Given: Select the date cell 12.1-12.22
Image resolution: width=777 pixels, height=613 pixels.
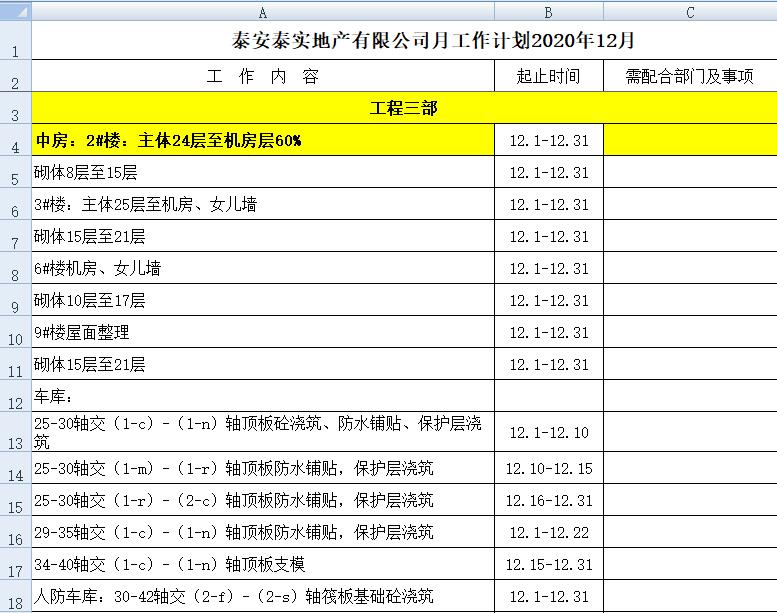Looking at the screenshot, I should point(548,532).
